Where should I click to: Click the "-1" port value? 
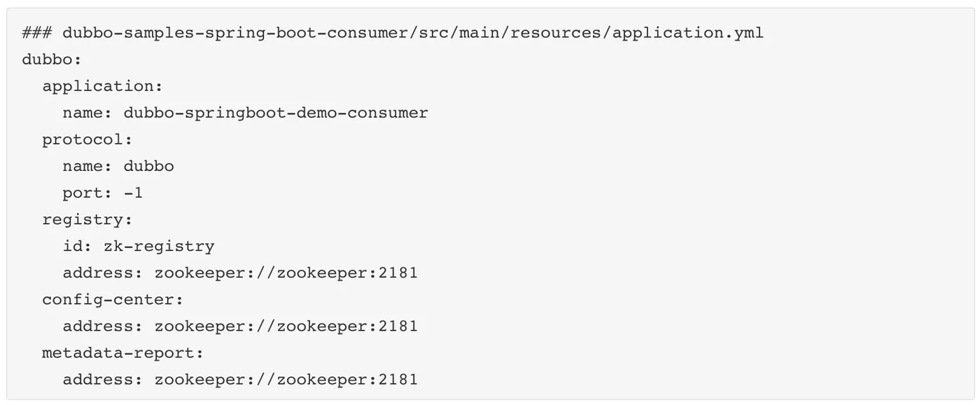click(x=133, y=193)
